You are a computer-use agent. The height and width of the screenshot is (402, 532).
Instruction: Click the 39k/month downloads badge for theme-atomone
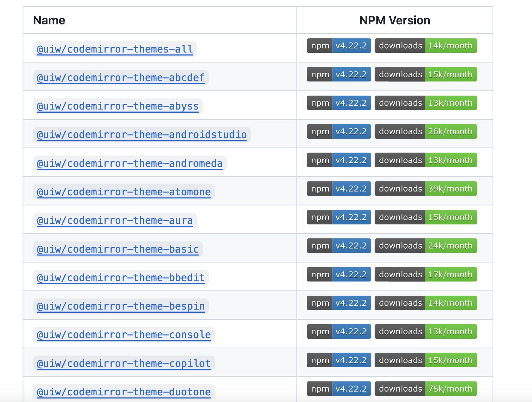point(426,188)
